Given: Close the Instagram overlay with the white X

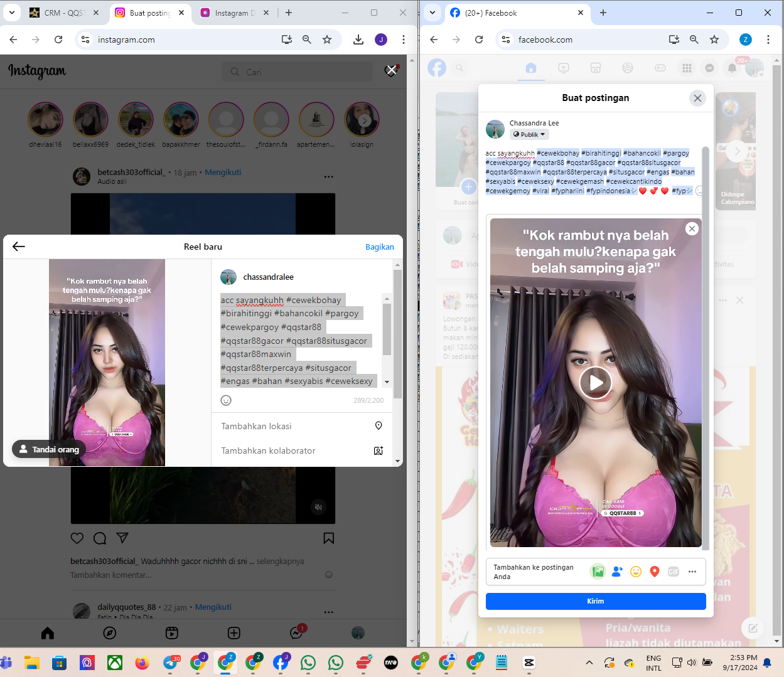Looking at the screenshot, I should pyautogui.click(x=391, y=70).
